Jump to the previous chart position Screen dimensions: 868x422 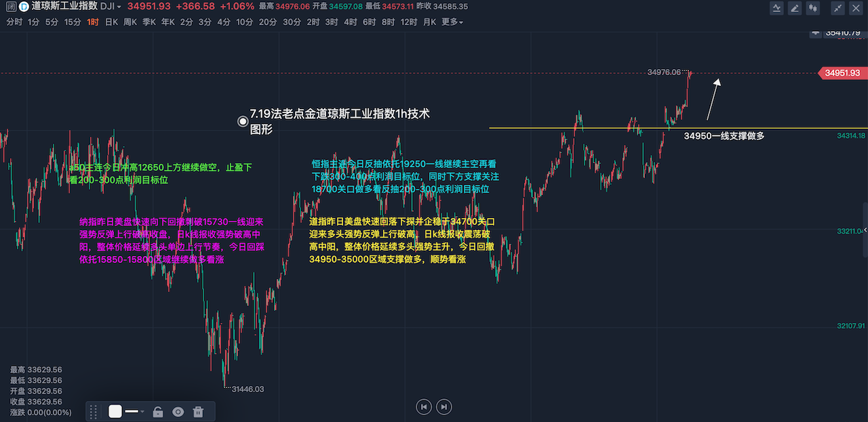pos(424,406)
